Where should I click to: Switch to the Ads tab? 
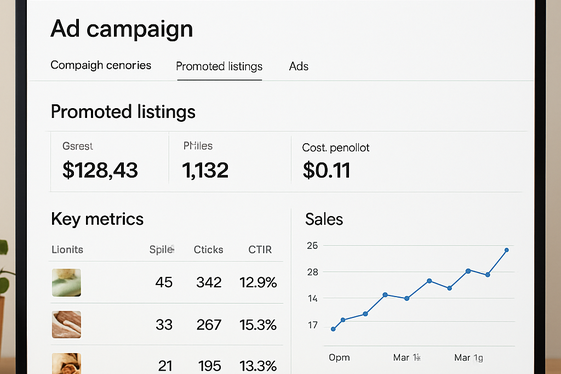click(299, 66)
